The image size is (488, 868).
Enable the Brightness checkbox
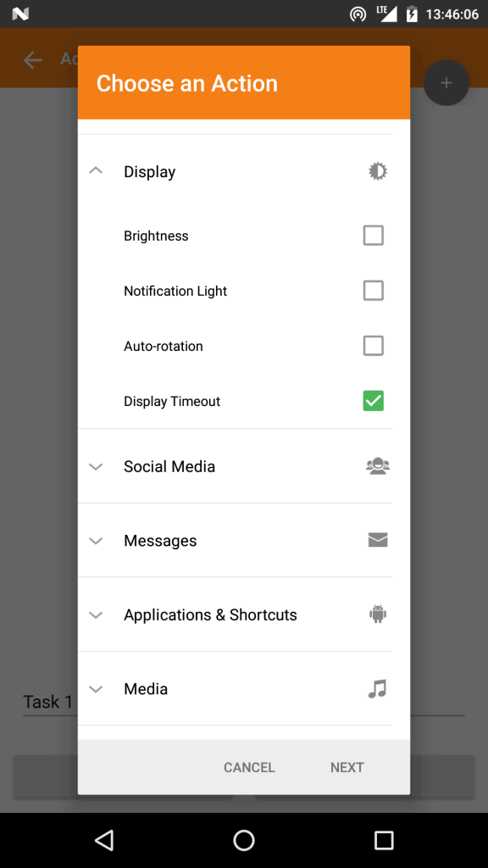coord(374,236)
